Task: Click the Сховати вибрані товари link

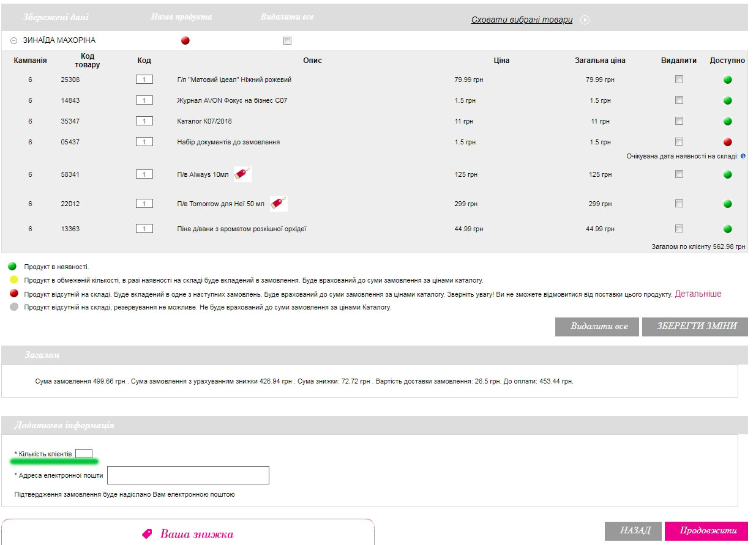Action: (x=522, y=20)
